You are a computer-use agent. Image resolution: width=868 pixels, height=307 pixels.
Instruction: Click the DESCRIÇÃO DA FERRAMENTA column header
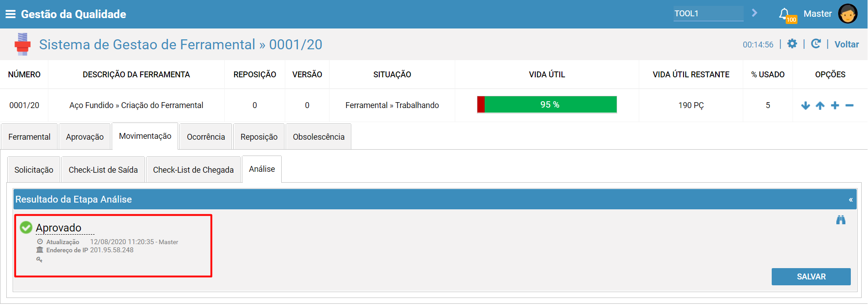pyautogui.click(x=136, y=75)
